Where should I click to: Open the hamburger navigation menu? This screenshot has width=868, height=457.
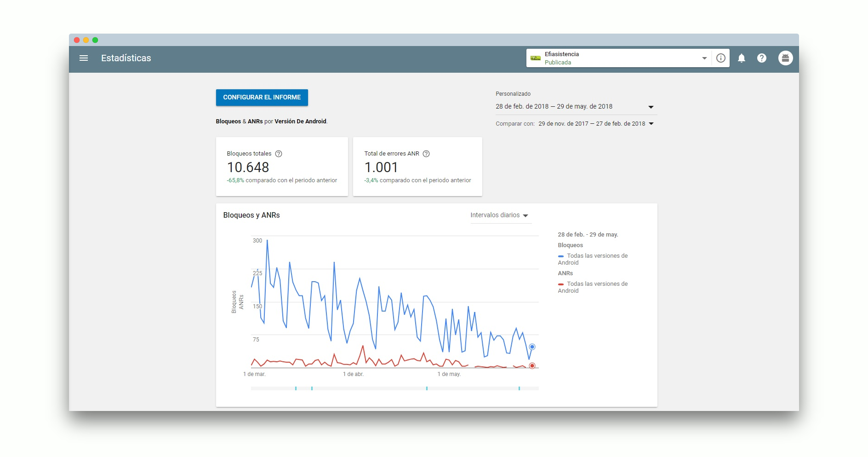[83, 58]
